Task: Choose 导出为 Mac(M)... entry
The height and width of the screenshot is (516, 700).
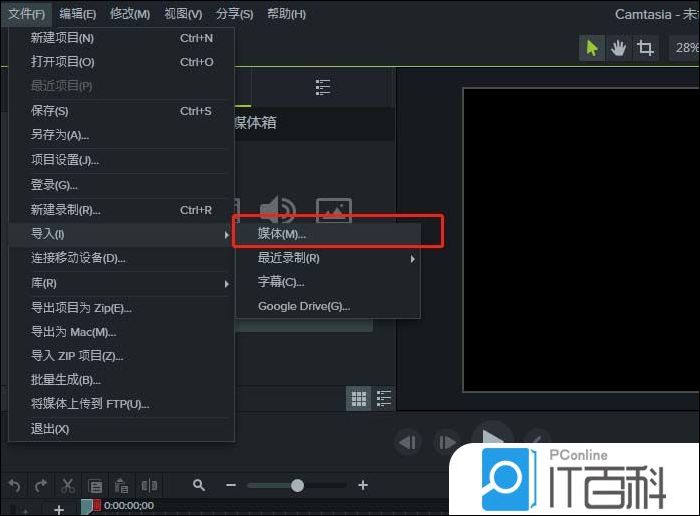Action: 121,332
